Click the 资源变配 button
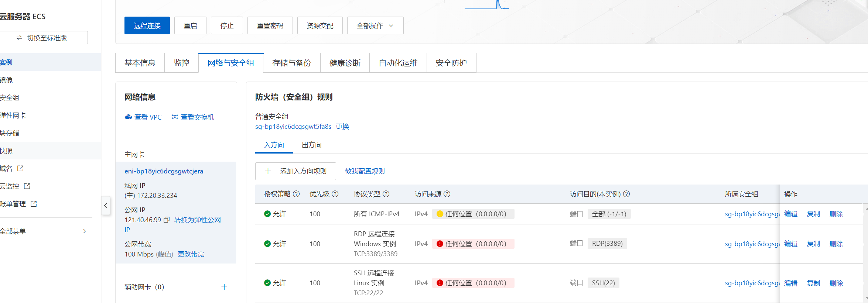 click(320, 25)
